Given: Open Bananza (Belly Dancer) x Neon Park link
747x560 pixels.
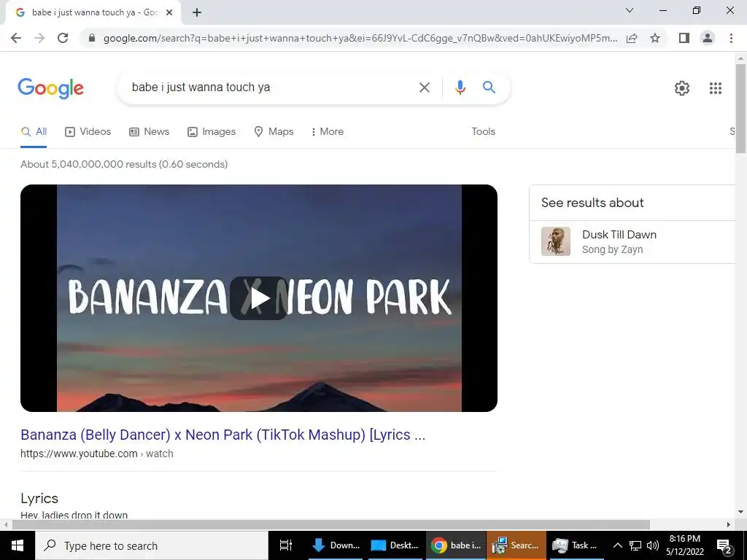Looking at the screenshot, I should pyautogui.click(x=222, y=435).
